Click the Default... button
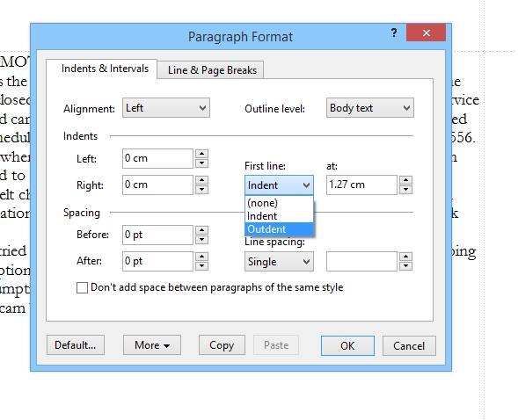The height and width of the screenshot is (420, 518). [x=76, y=345]
